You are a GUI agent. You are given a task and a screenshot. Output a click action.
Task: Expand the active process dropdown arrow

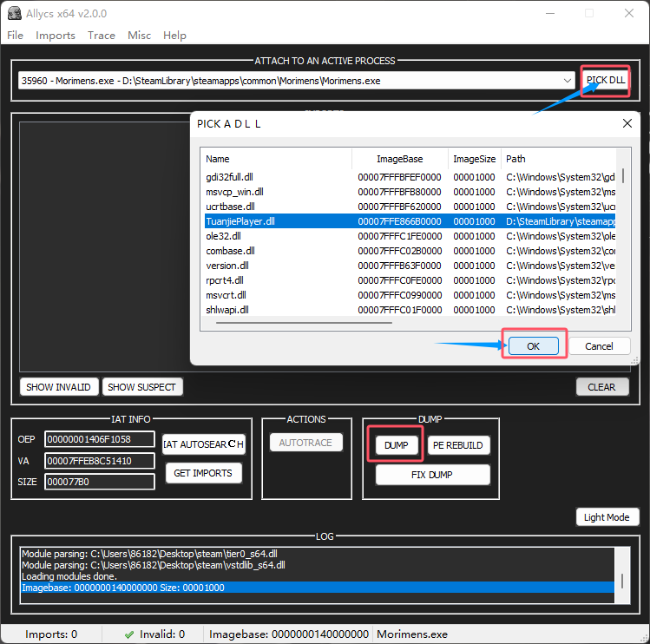coord(567,81)
